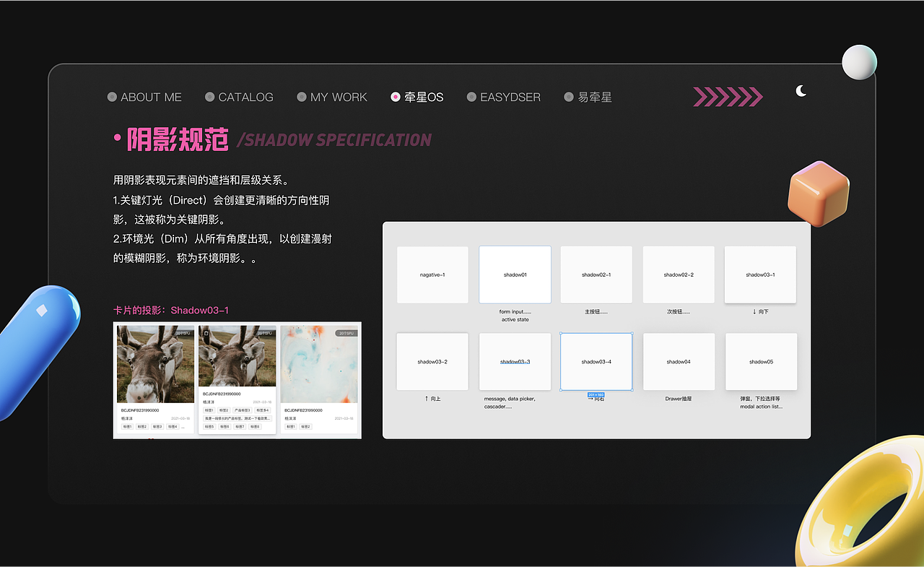Click the 次按钮...... caption
Viewport: 924px width, 567px height.
pyautogui.click(x=679, y=312)
